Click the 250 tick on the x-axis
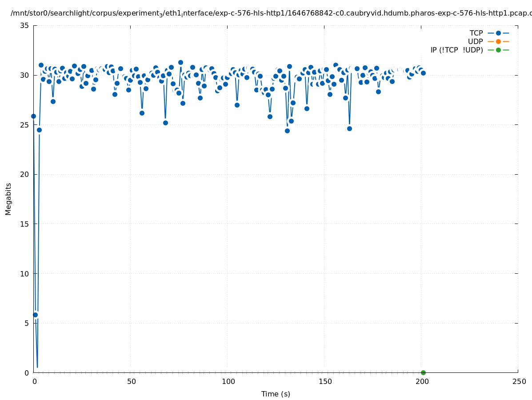Screen dimensions: 532x400 pos(518,381)
